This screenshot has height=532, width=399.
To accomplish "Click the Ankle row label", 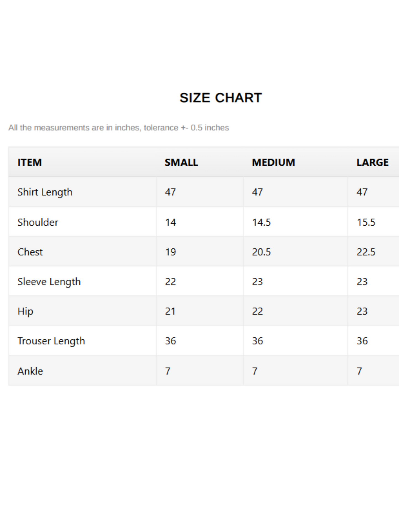I will point(30,371).
